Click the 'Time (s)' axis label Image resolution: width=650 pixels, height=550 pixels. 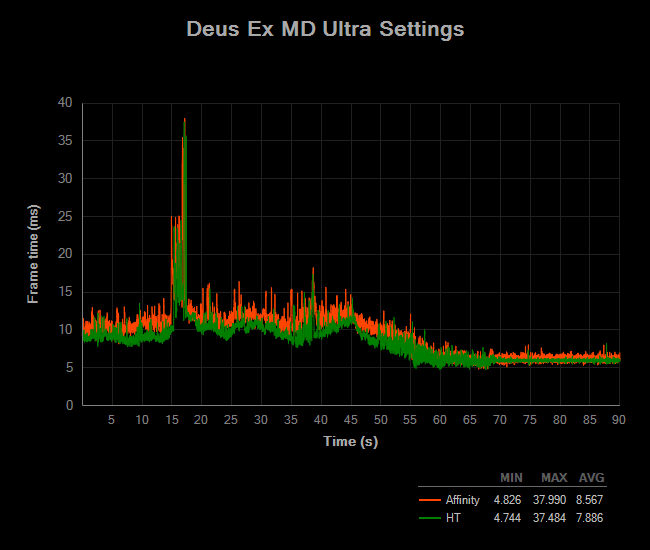tap(351, 441)
